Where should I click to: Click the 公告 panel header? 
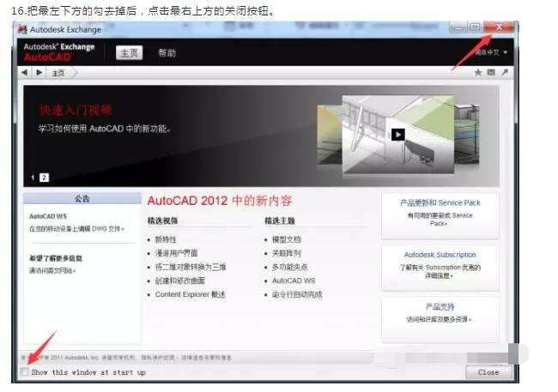pos(82,198)
